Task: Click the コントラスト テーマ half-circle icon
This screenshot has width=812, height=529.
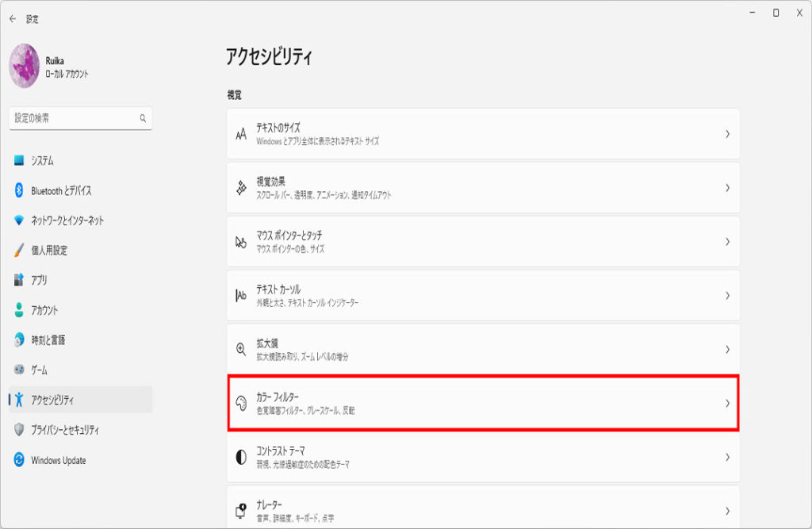Action: [242, 457]
